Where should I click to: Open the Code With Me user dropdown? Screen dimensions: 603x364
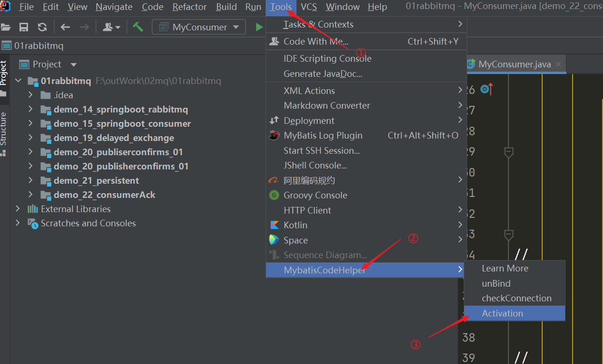point(112,27)
